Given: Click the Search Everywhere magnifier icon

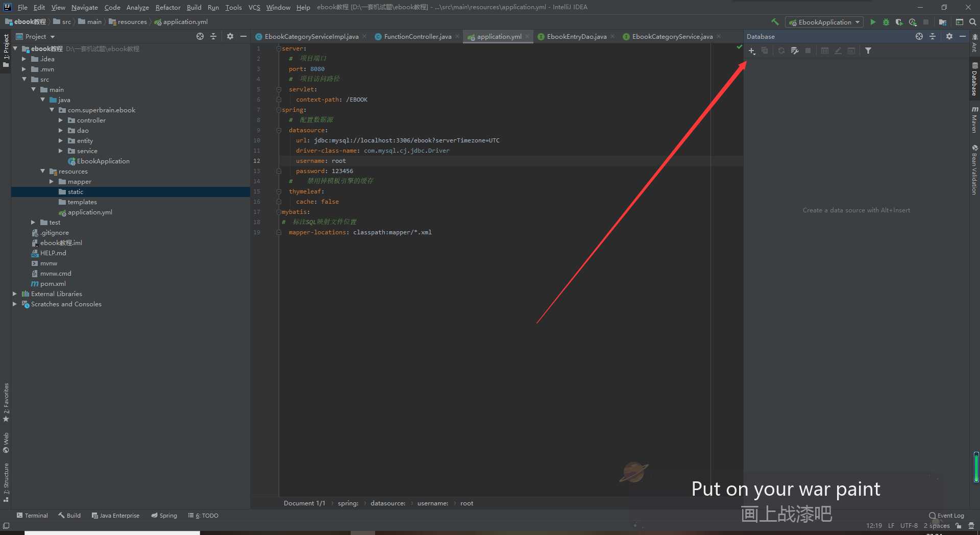Looking at the screenshot, I should pyautogui.click(x=973, y=22).
